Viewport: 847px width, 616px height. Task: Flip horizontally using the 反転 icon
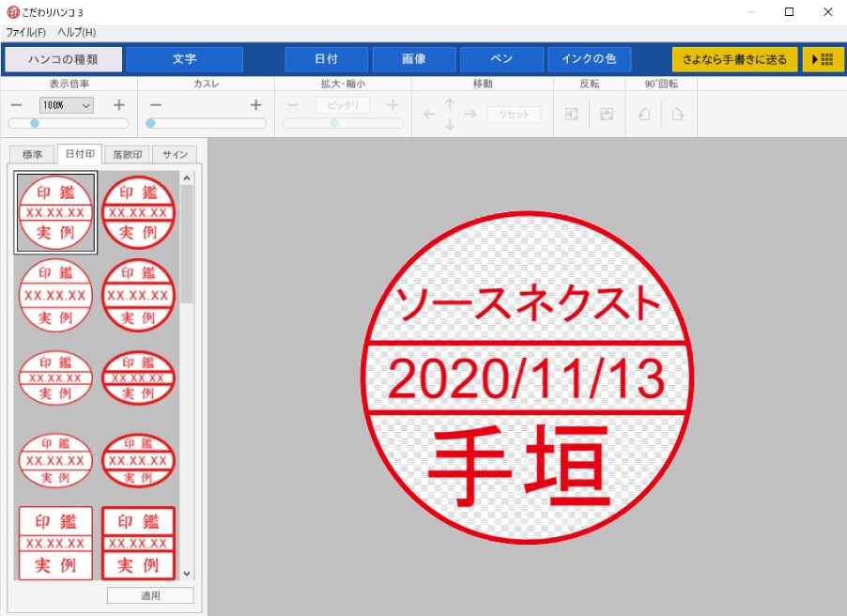pos(572,114)
